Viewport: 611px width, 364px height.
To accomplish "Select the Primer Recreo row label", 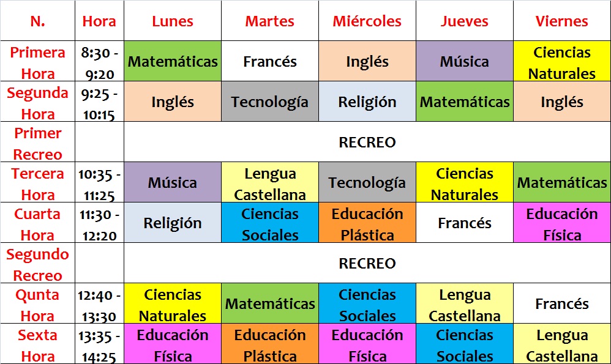I will pyautogui.click(x=37, y=142).
